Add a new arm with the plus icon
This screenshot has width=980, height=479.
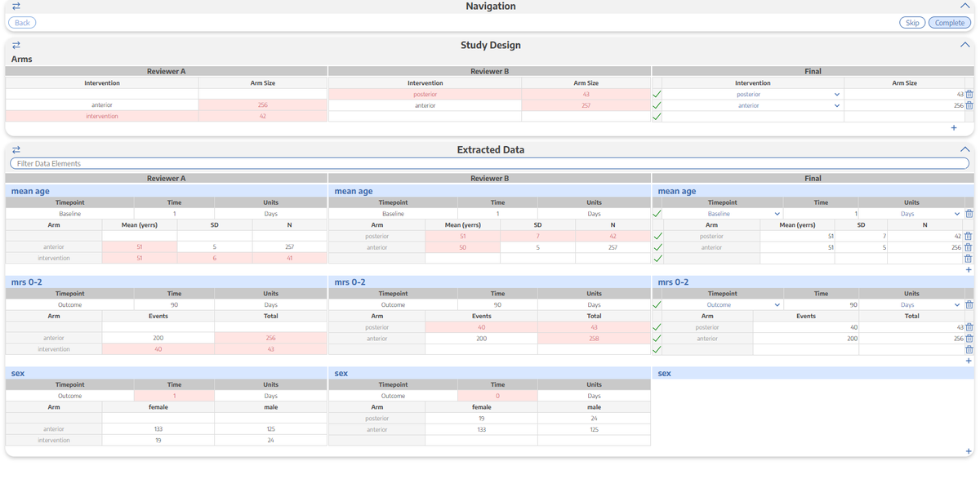[x=954, y=128]
